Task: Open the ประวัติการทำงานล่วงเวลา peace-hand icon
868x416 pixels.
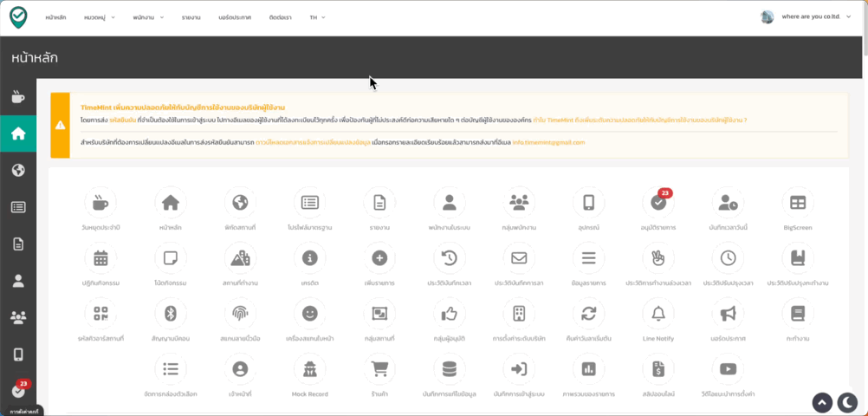Action: 658,258
